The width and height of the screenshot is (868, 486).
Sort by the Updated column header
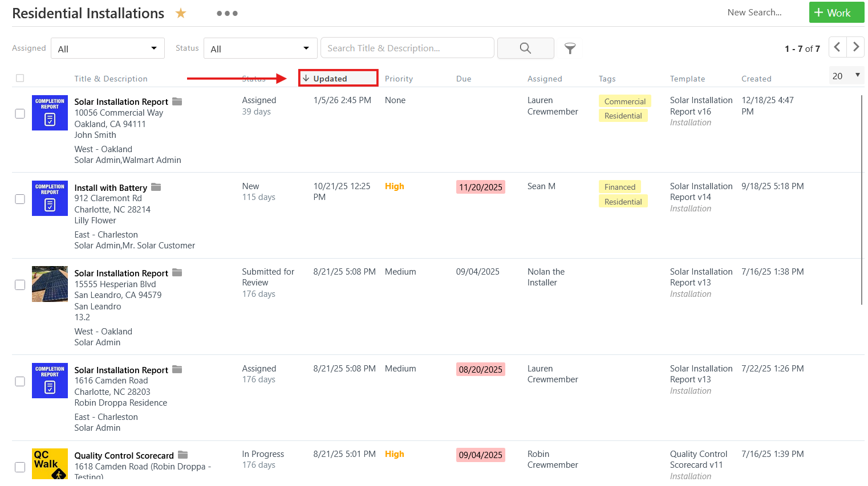(330, 79)
